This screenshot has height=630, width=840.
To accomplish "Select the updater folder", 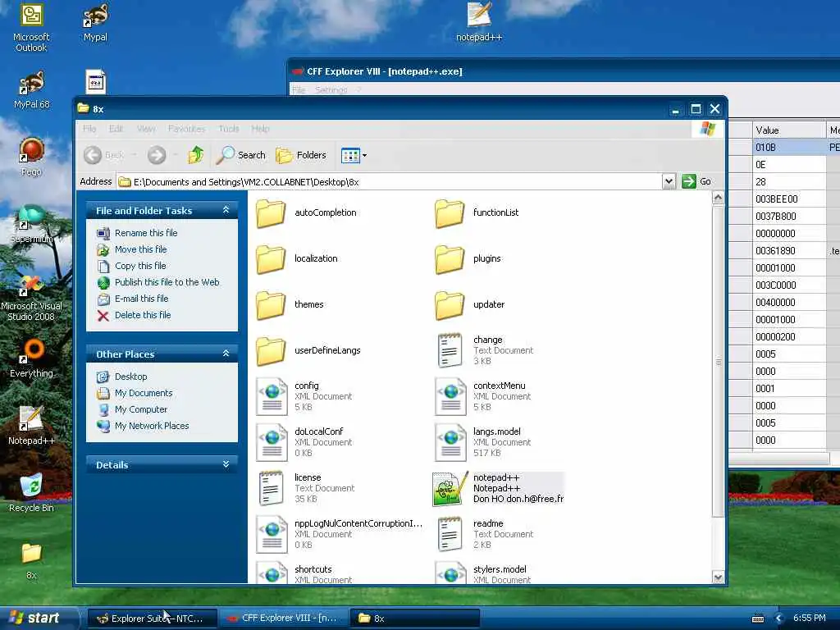I will coord(469,305).
